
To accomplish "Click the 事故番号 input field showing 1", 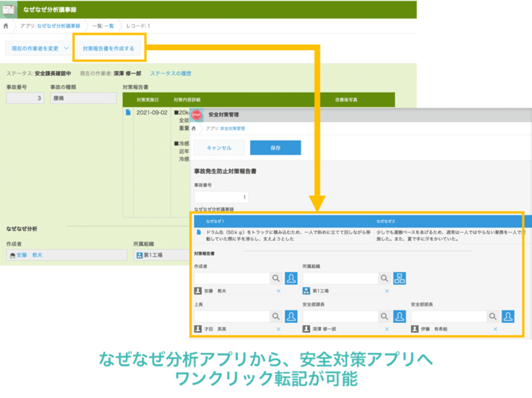I will (x=221, y=197).
